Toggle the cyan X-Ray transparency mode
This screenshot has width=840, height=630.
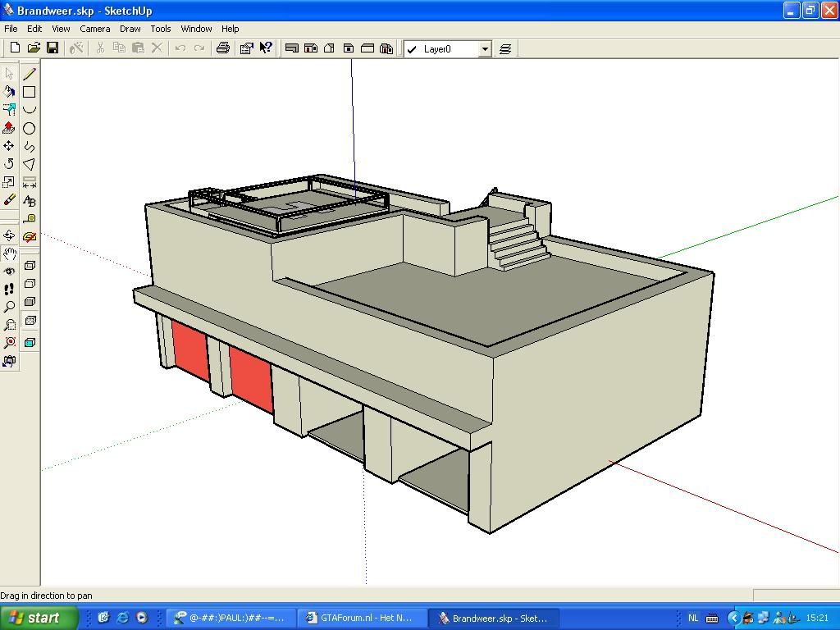click(x=30, y=342)
